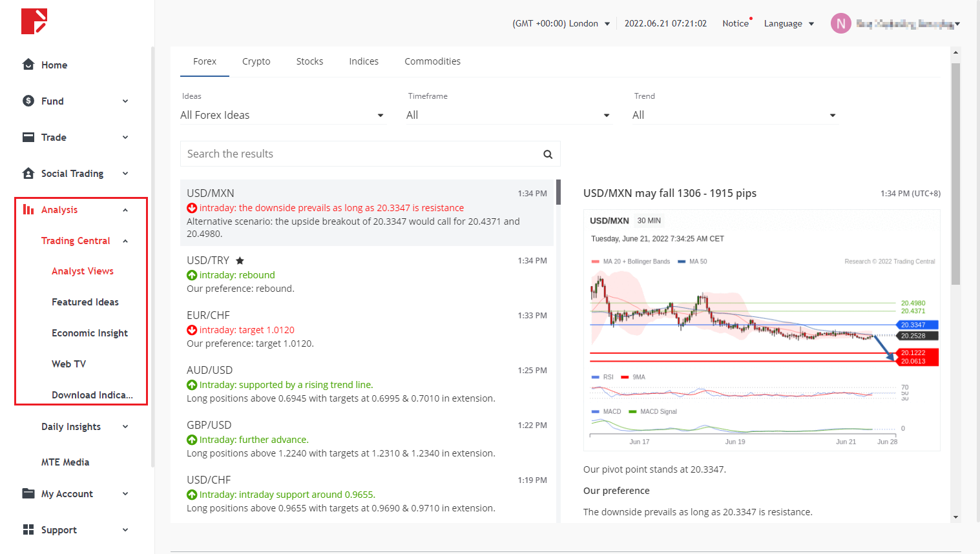Open the Language dropdown
This screenshot has height=554, width=980.
click(x=789, y=24)
